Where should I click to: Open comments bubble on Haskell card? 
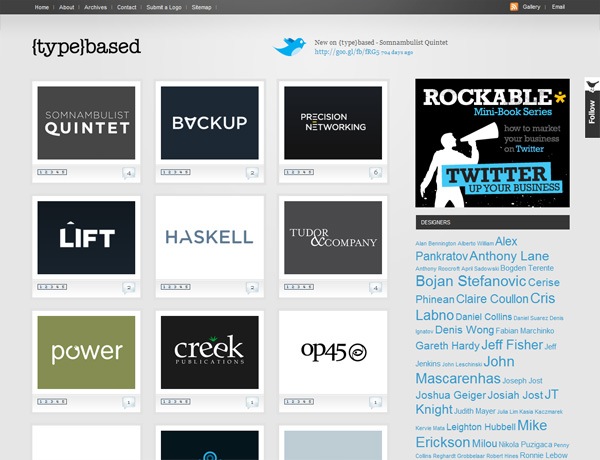tap(252, 288)
